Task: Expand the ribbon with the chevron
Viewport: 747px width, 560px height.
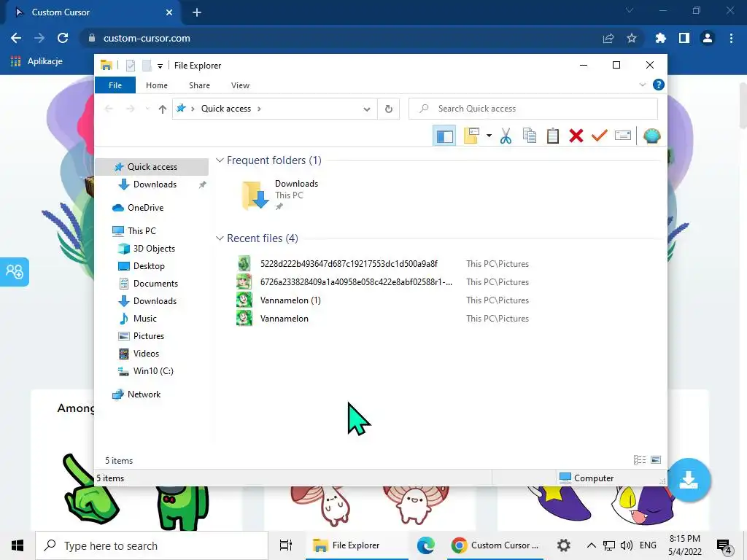Action: pyautogui.click(x=642, y=85)
